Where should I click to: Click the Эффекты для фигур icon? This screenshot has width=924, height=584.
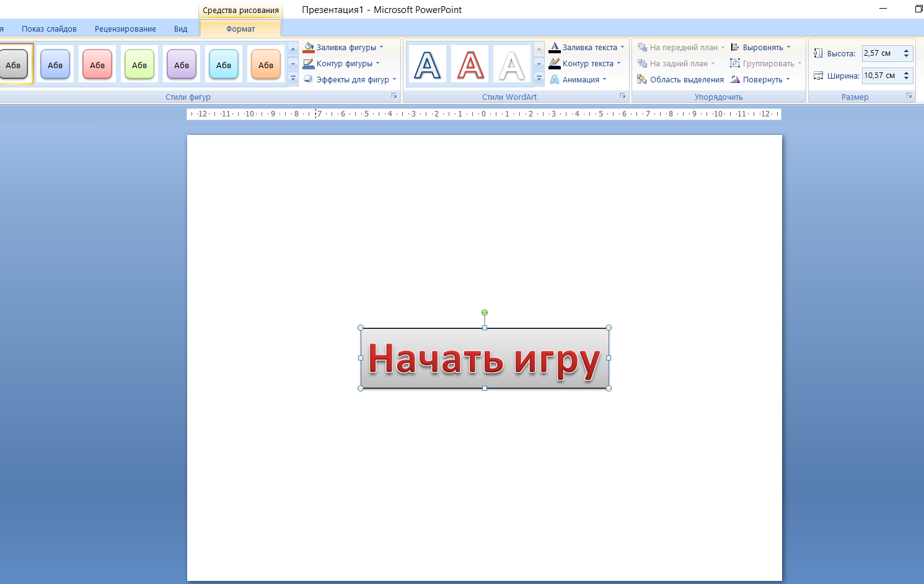309,79
